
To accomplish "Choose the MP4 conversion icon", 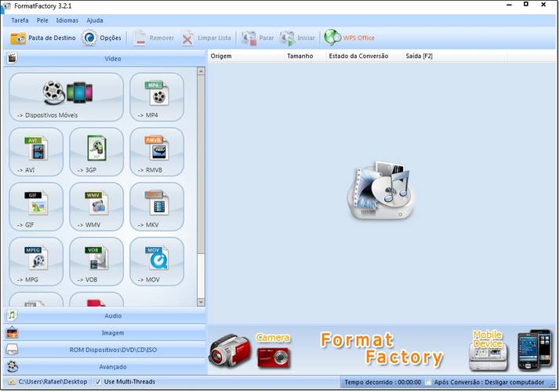I will (157, 96).
